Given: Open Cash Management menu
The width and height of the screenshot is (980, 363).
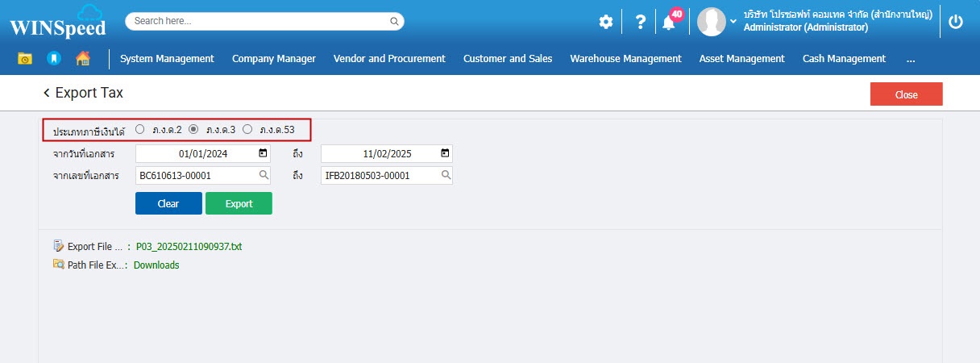Looking at the screenshot, I should click(x=844, y=58).
